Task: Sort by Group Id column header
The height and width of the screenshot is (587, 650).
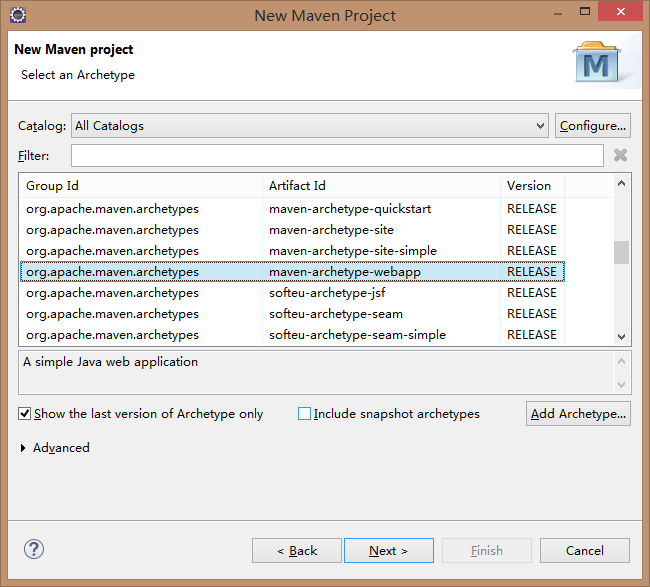Action: (141, 186)
